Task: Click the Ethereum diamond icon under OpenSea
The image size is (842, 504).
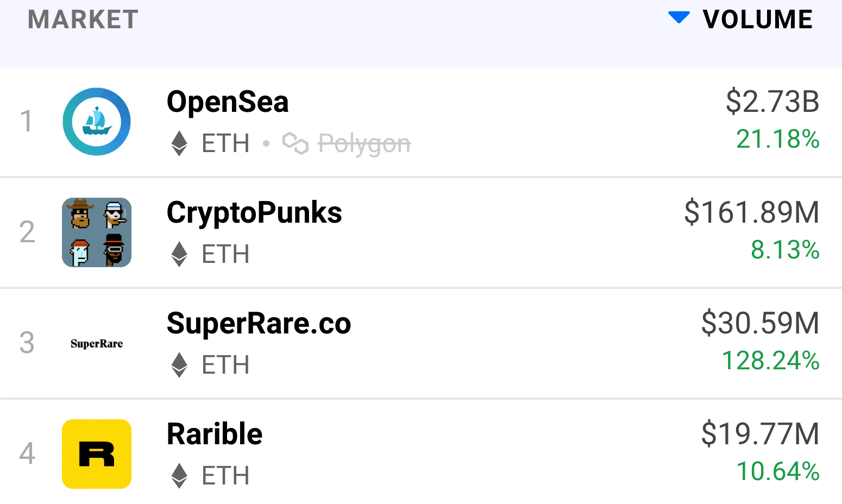Action: click(x=179, y=144)
